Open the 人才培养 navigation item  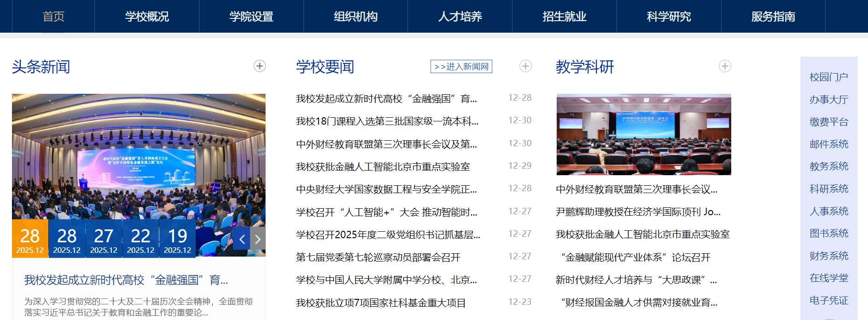pos(460,17)
